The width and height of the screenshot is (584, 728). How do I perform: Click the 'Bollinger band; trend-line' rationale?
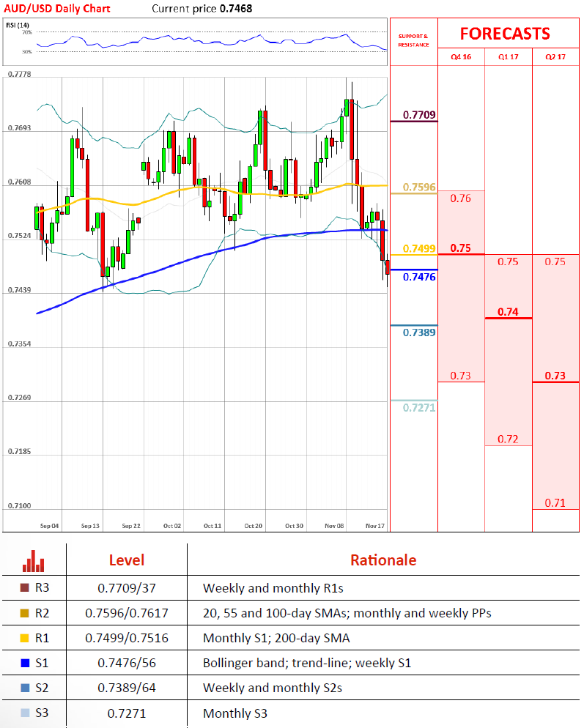[307, 663]
